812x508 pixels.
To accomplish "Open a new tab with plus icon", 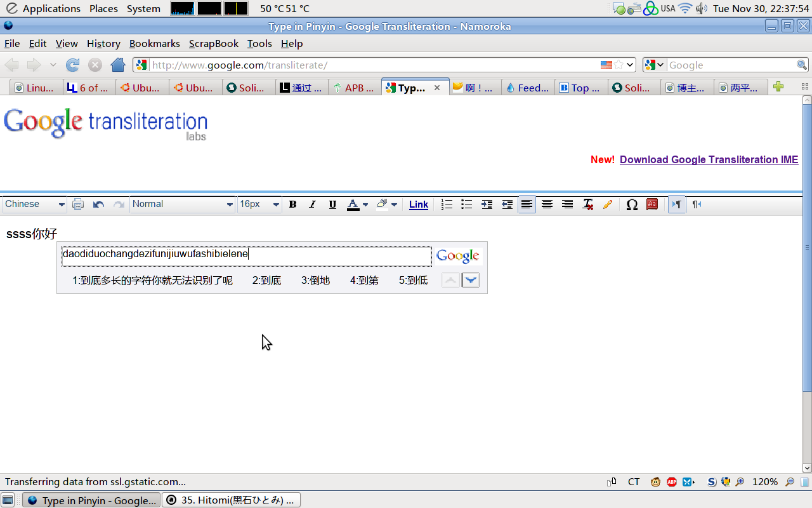I will tap(778, 87).
